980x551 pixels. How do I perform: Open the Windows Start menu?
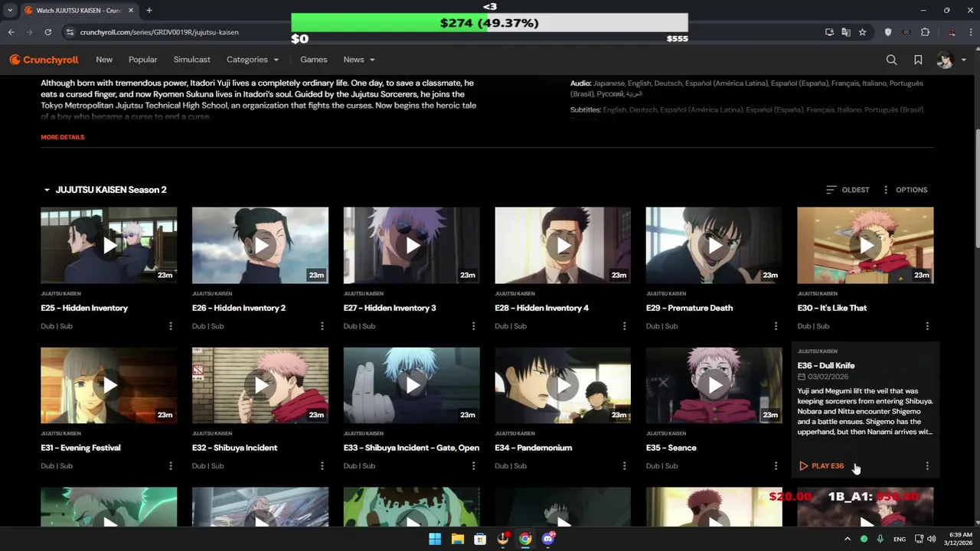(x=435, y=539)
